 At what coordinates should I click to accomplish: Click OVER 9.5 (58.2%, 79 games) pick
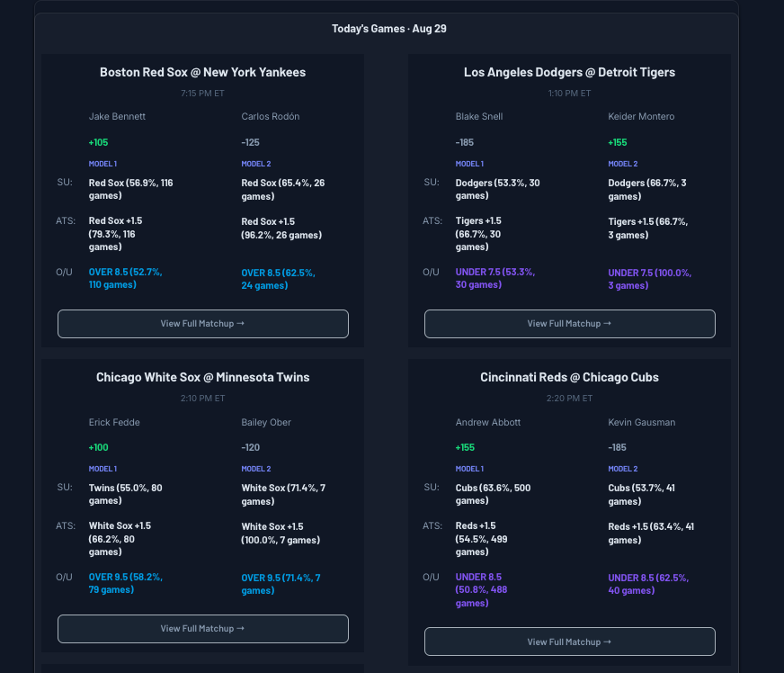[x=126, y=583]
